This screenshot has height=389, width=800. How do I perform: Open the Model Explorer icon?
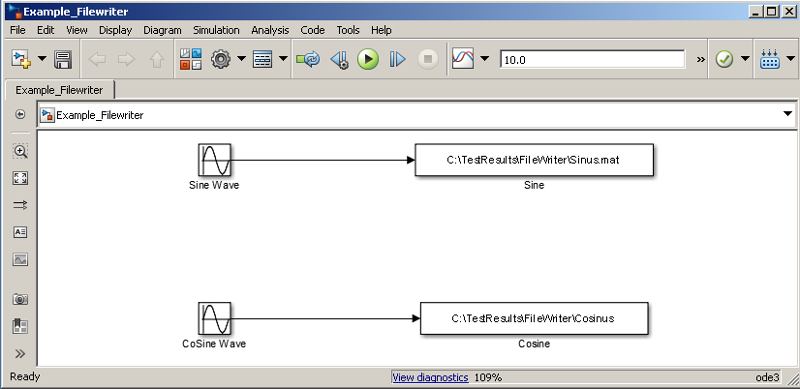click(262, 60)
